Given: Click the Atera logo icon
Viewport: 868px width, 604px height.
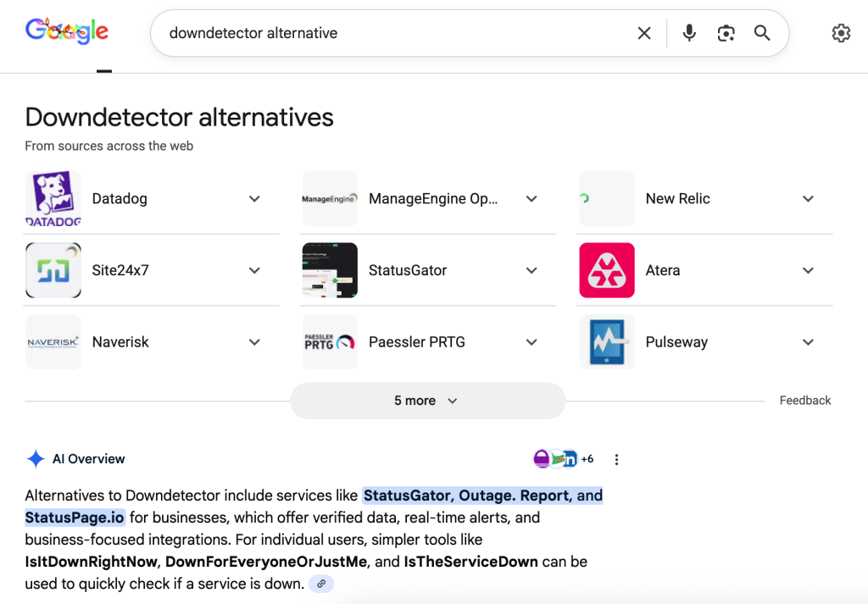Looking at the screenshot, I should click(606, 269).
